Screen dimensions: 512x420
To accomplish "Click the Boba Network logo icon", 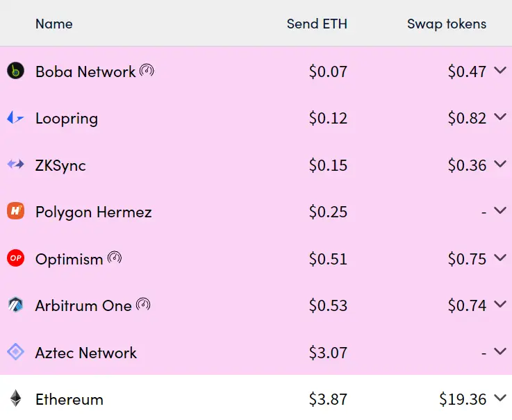I will [15, 71].
